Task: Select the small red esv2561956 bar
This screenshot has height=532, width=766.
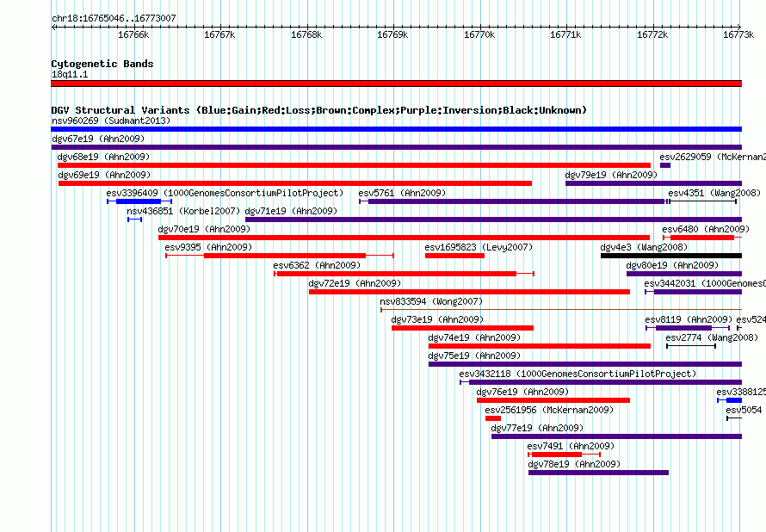Action: 493,418
